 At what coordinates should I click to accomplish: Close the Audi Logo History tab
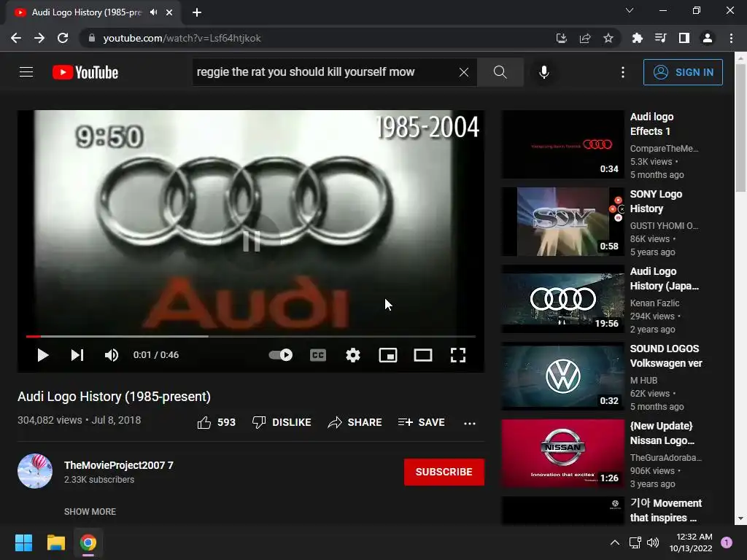[169, 12]
